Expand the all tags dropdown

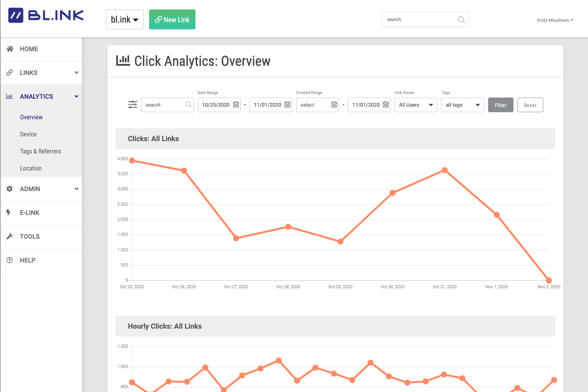coord(462,105)
